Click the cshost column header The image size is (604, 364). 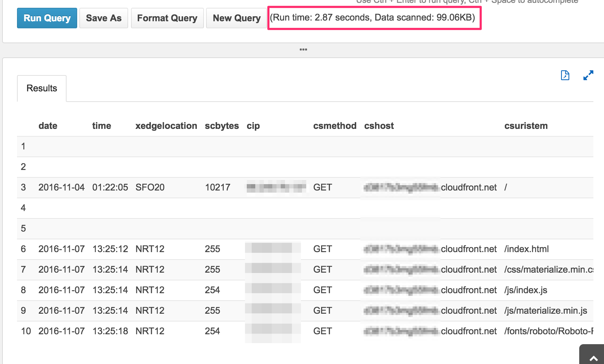click(379, 126)
